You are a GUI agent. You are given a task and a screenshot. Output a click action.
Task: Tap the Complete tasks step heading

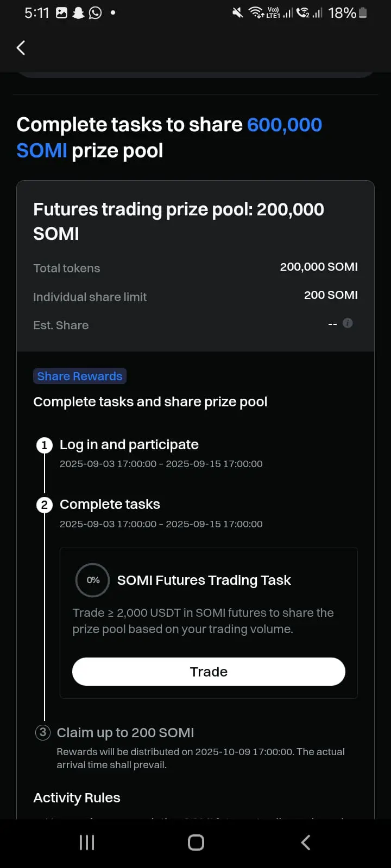tap(110, 505)
